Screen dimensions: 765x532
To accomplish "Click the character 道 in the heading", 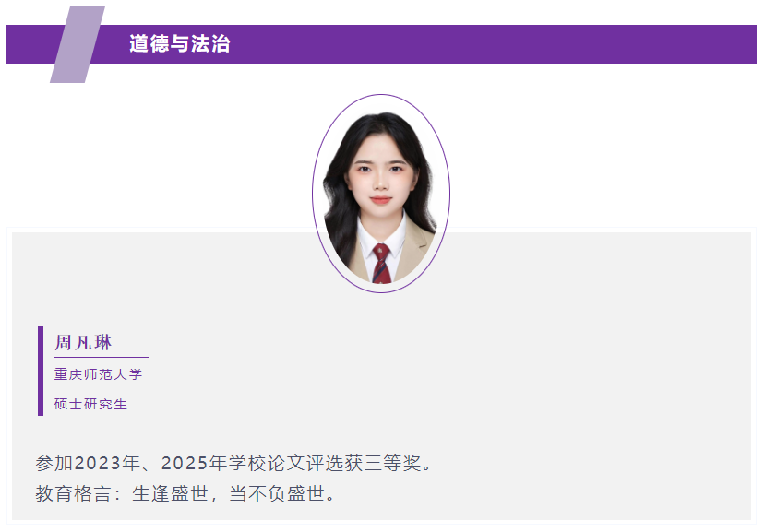I will click(x=138, y=44).
